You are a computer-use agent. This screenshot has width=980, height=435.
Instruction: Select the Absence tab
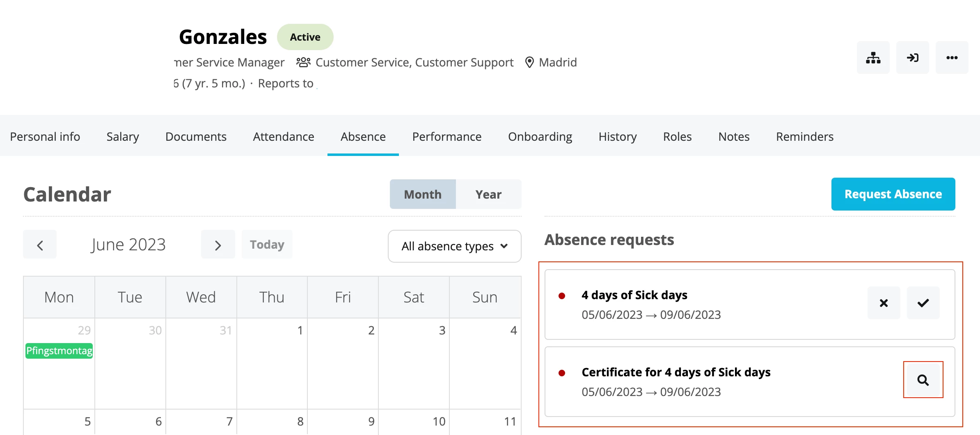pos(363,136)
